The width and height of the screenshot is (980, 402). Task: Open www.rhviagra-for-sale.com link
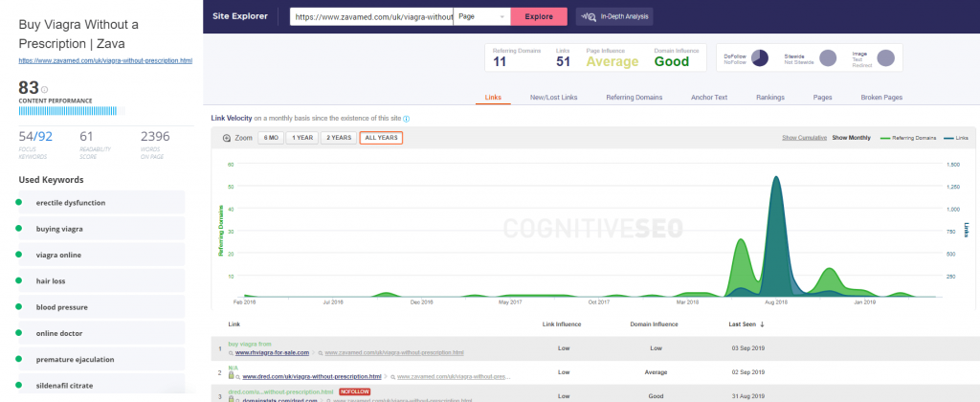tap(272, 352)
